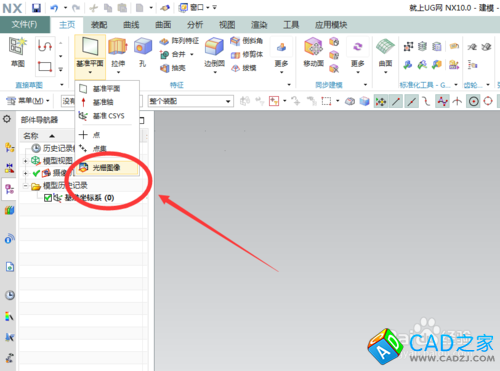
Task: Click the Copy icon in top toolbar
Action: tap(108, 8)
